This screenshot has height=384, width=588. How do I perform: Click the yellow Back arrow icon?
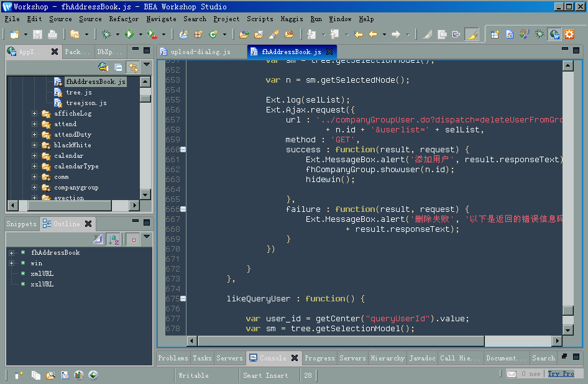tap(373, 35)
